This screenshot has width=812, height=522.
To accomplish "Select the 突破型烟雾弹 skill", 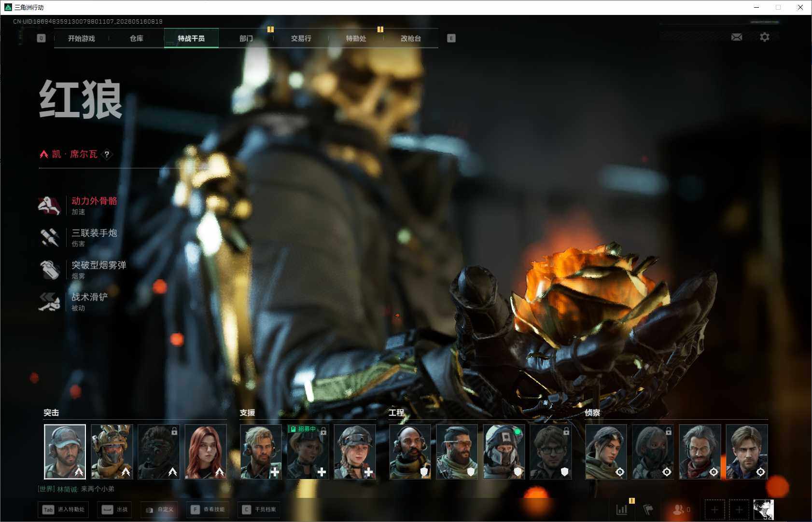I will point(83,270).
